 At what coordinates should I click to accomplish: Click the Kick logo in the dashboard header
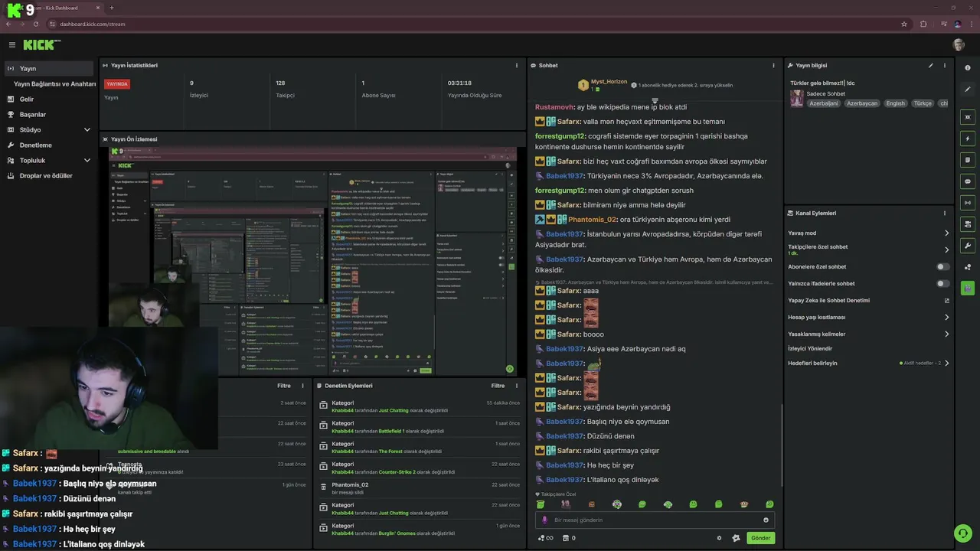pyautogui.click(x=41, y=45)
